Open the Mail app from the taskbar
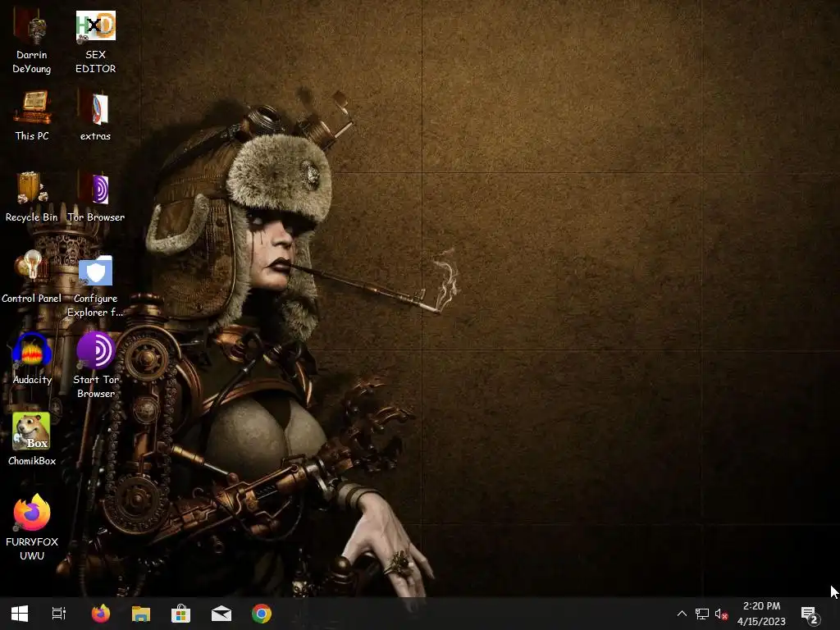Screen dimensions: 840x630 [x=221, y=614]
